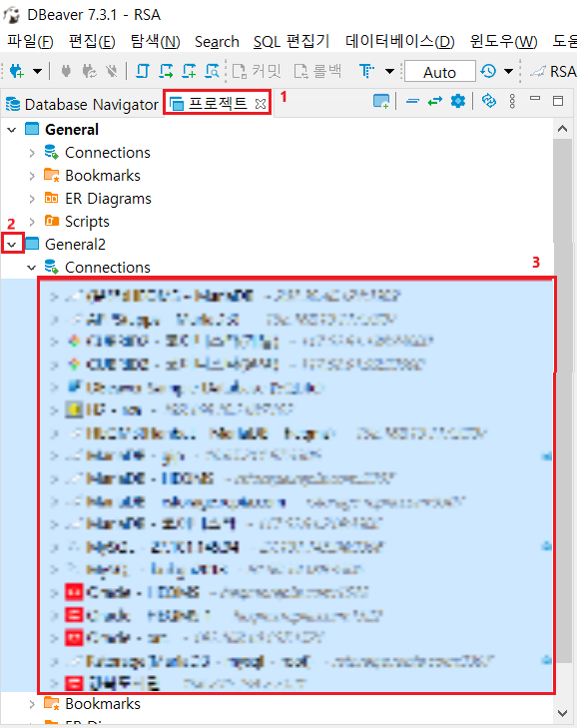Close the 프로젝트 tab
This screenshot has width=577, height=728.
261,104
